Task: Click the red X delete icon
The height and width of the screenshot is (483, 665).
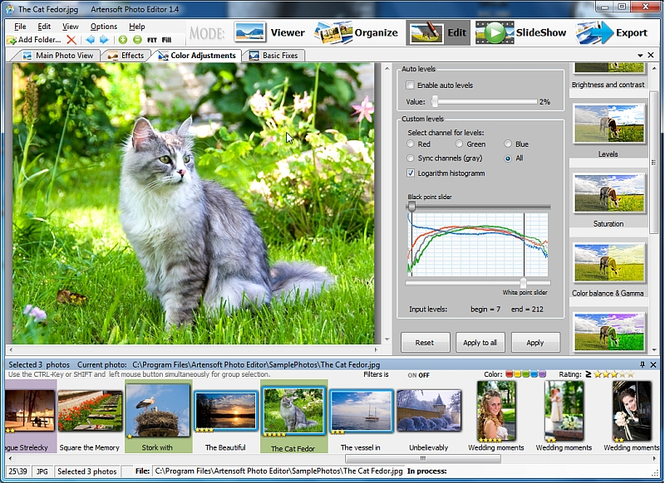Action: click(71, 40)
